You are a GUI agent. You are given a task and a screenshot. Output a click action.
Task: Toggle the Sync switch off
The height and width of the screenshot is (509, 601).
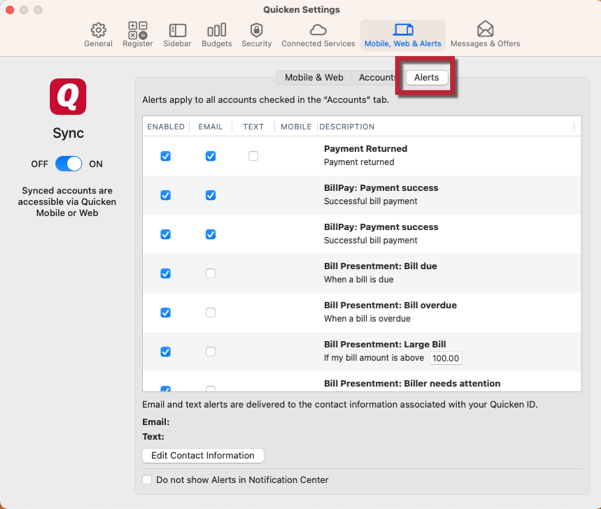(x=69, y=164)
